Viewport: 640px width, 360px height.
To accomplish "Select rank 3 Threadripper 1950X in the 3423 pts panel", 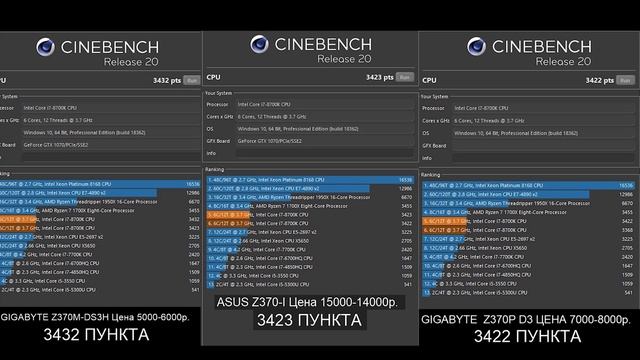I will (x=310, y=197).
